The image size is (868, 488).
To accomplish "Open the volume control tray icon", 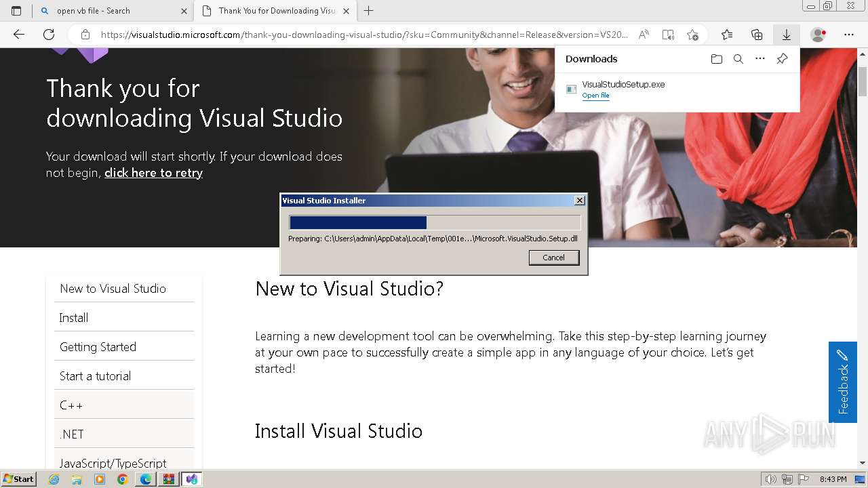I will coord(771,479).
